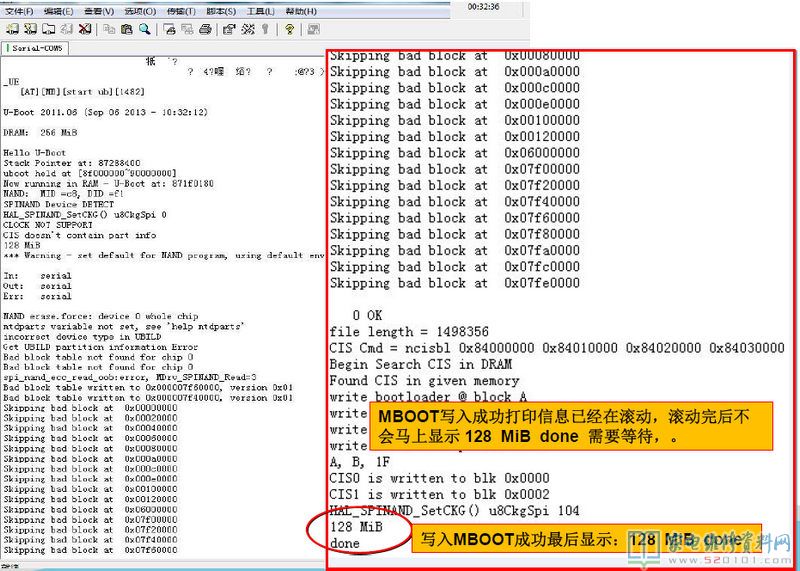Image resolution: width=800 pixels, height=571 pixels.
Task: Open the 帮助(H) menu
Action: pos(300,11)
